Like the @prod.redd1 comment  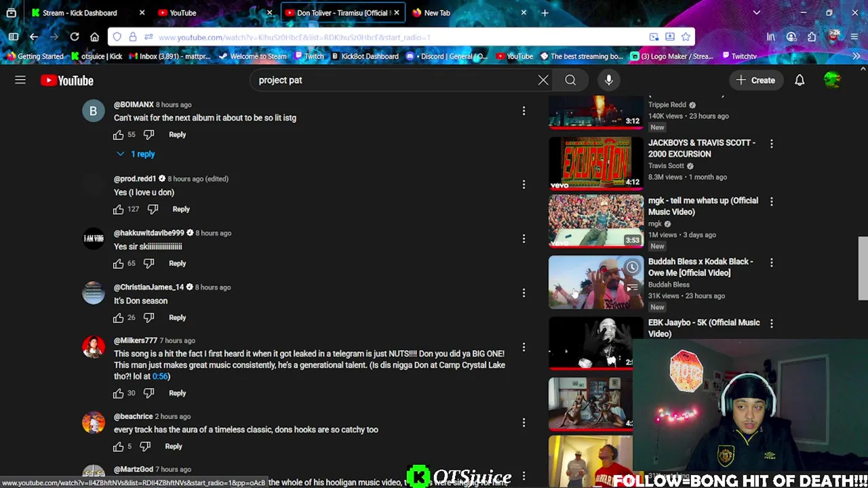[118, 209]
